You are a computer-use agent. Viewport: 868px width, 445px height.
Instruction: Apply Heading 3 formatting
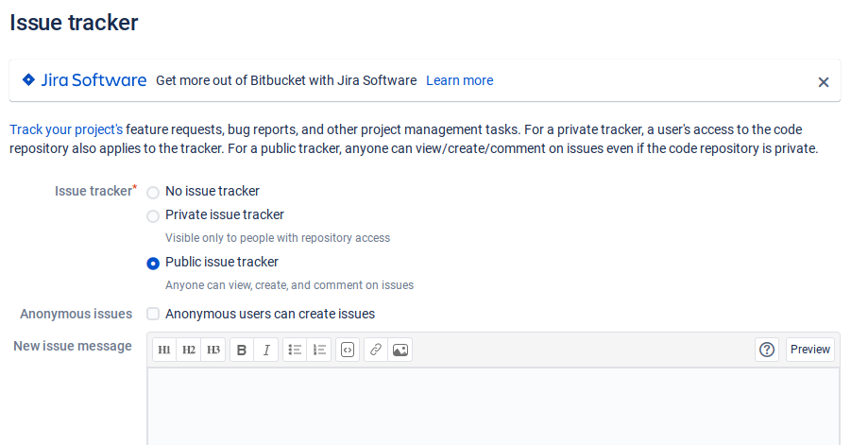click(213, 350)
